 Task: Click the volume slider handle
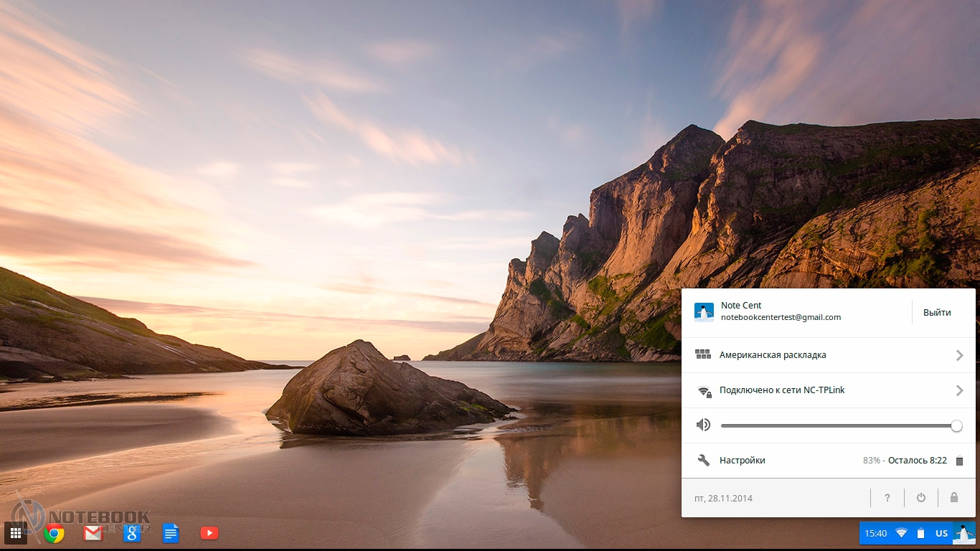956,425
